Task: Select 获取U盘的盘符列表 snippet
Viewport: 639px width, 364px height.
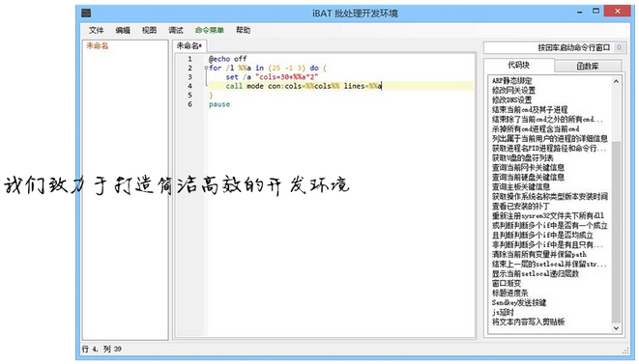Action: click(x=522, y=157)
